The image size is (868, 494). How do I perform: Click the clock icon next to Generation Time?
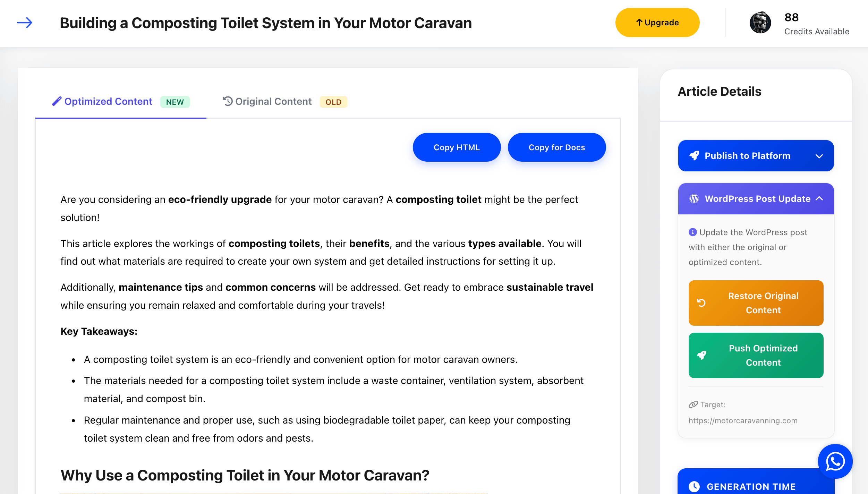click(x=694, y=486)
